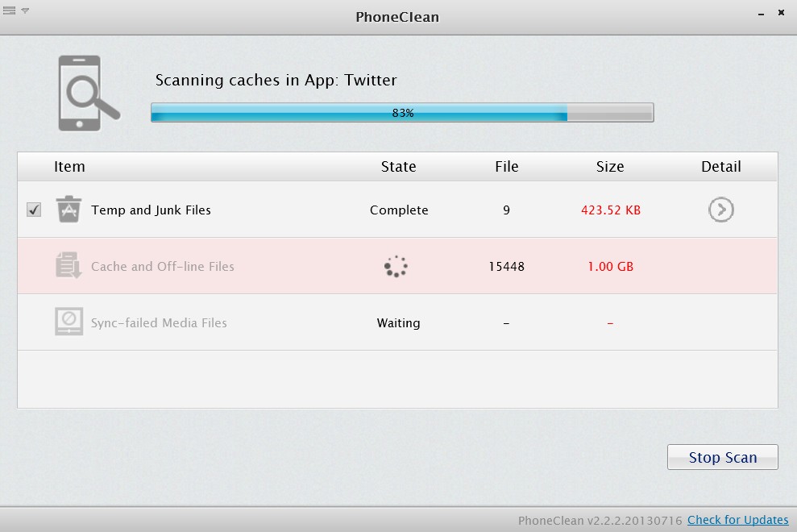
Task: Close the PhoneClean window
Action: [781, 12]
